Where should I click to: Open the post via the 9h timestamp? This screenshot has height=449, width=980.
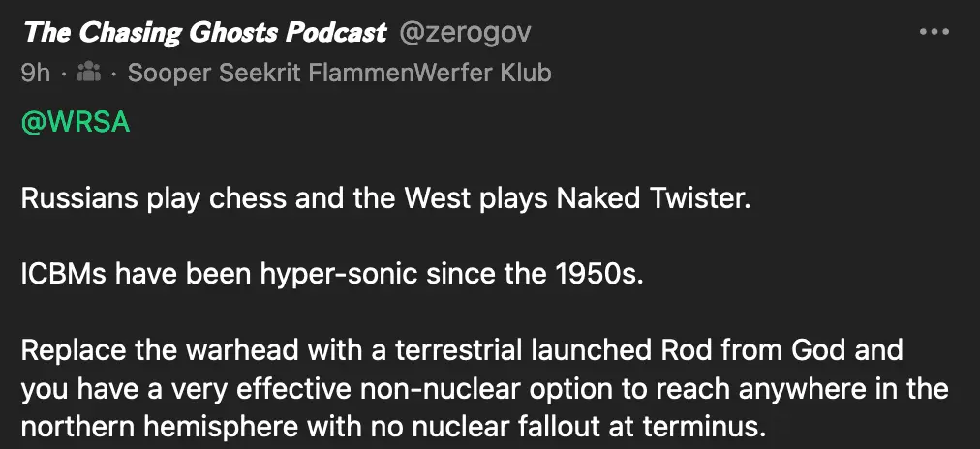(x=35, y=73)
